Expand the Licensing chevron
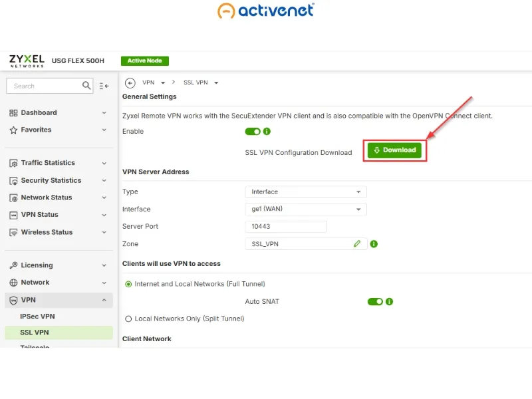Image resolution: width=532 pixels, height=399 pixels. (x=104, y=265)
